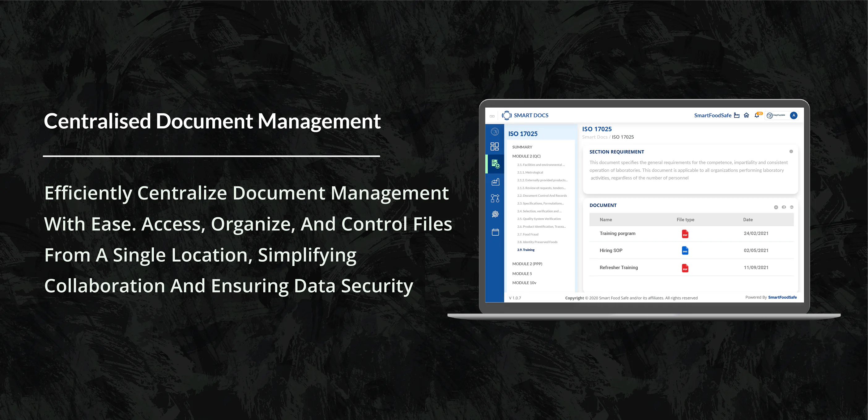The image size is (868, 420).
Task: Click the link icon in Document header
Action: (792, 207)
